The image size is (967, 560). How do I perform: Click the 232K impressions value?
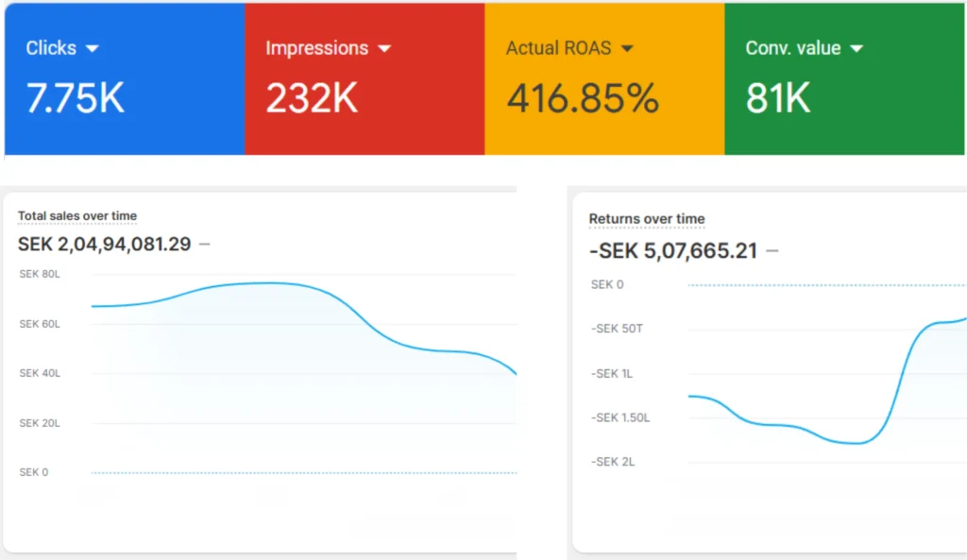point(312,97)
